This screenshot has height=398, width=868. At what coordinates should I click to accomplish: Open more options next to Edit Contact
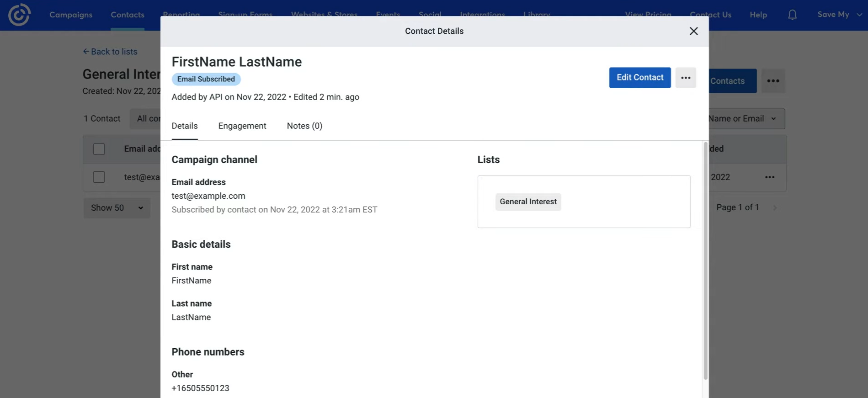click(x=685, y=78)
